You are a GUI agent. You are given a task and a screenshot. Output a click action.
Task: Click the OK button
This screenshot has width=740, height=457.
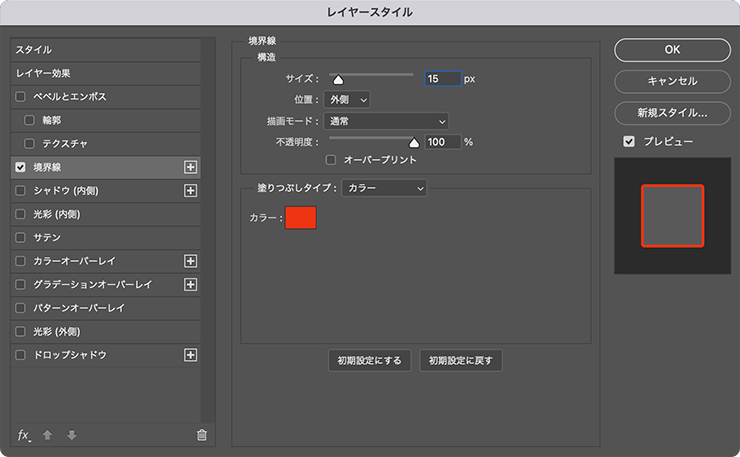(x=673, y=50)
